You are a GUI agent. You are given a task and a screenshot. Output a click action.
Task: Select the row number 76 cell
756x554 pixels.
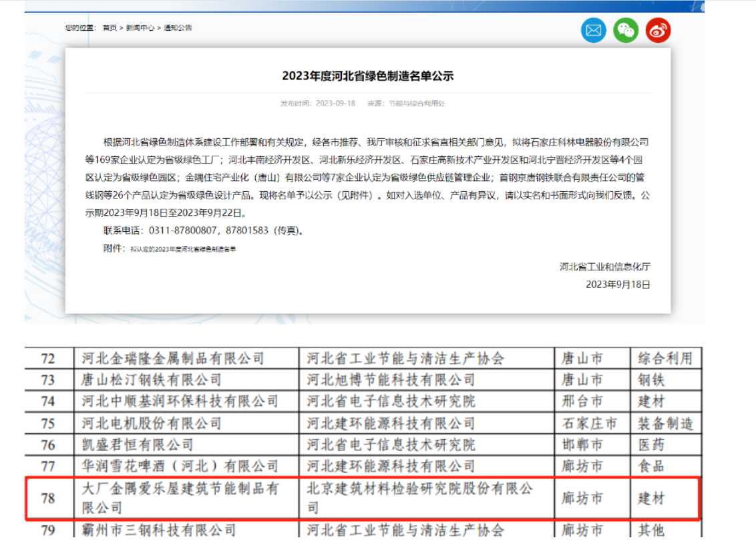click(x=49, y=444)
